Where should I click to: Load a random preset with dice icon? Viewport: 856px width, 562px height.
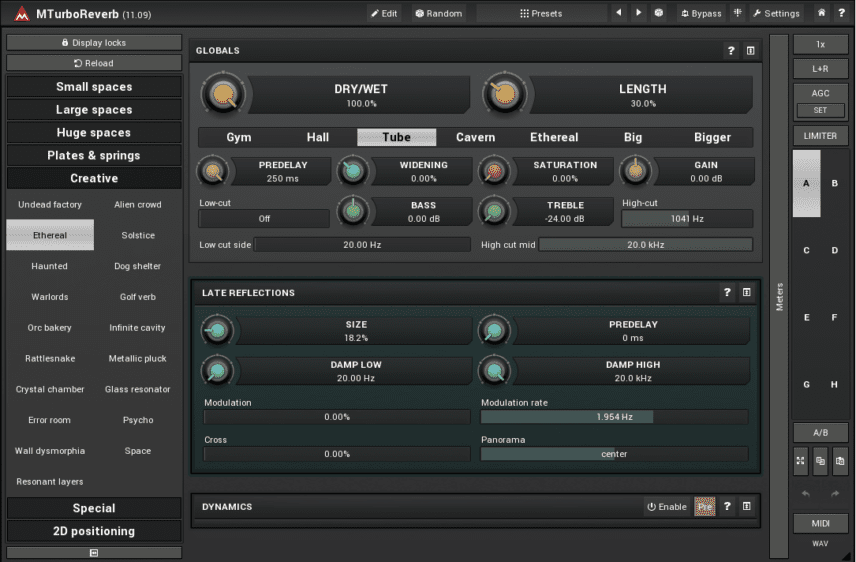tap(658, 13)
